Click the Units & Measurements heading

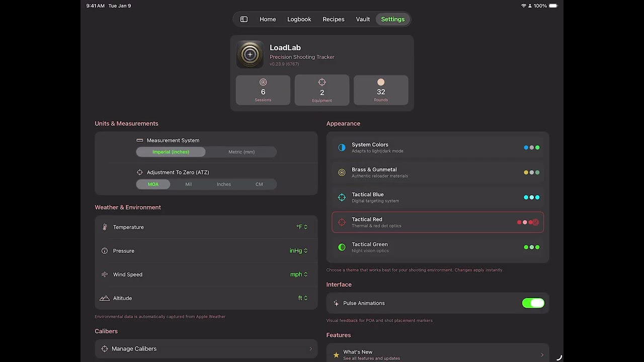[x=126, y=124]
